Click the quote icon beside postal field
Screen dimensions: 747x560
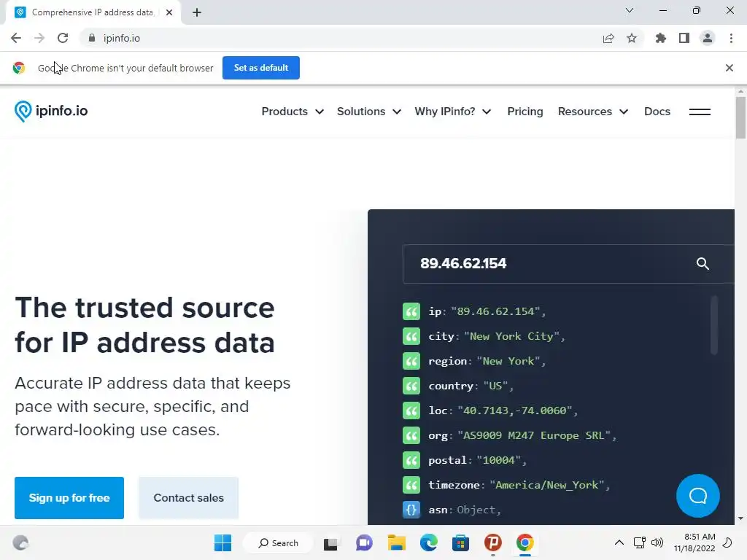tap(411, 460)
